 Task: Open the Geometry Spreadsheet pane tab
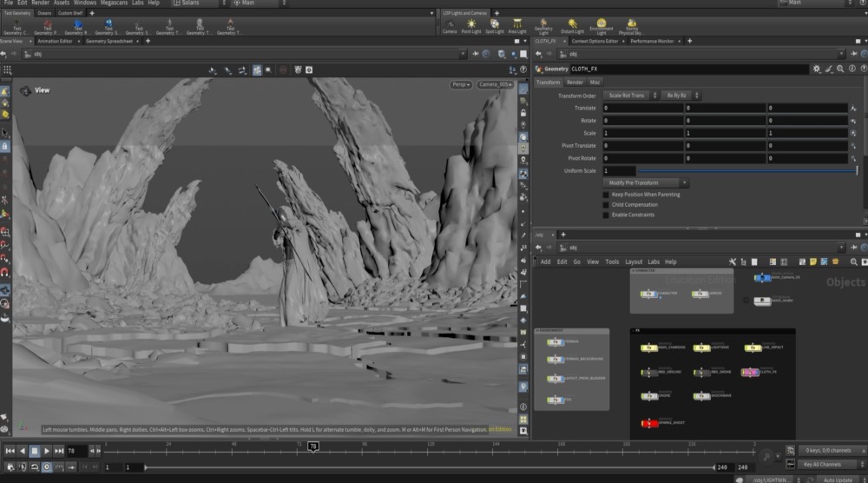click(x=109, y=41)
